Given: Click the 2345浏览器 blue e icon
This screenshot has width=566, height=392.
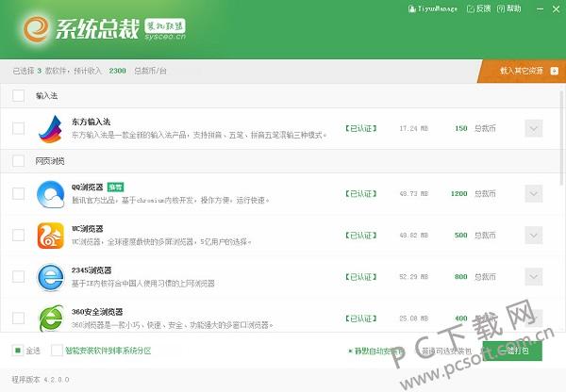Looking at the screenshot, I should [x=51, y=277].
